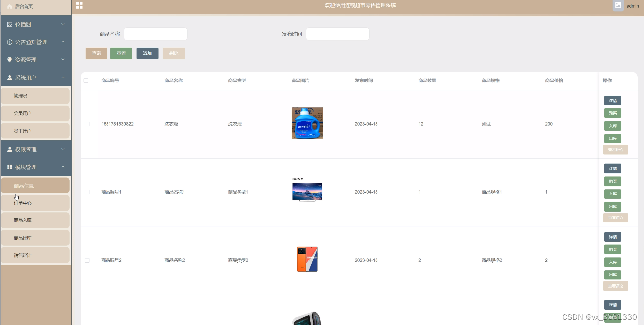This screenshot has width=644, height=325.
Task: Open 商品出库 in the sidebar
Action: 35,238
